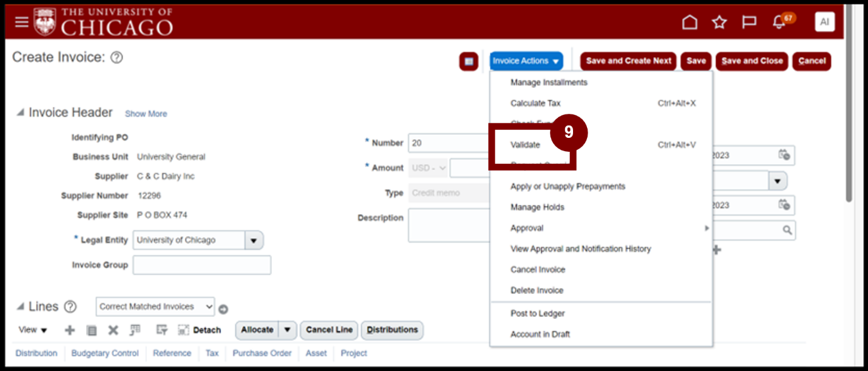
Task: Click sheet icon between Lines add and delete
Action: tap(92, 330)
